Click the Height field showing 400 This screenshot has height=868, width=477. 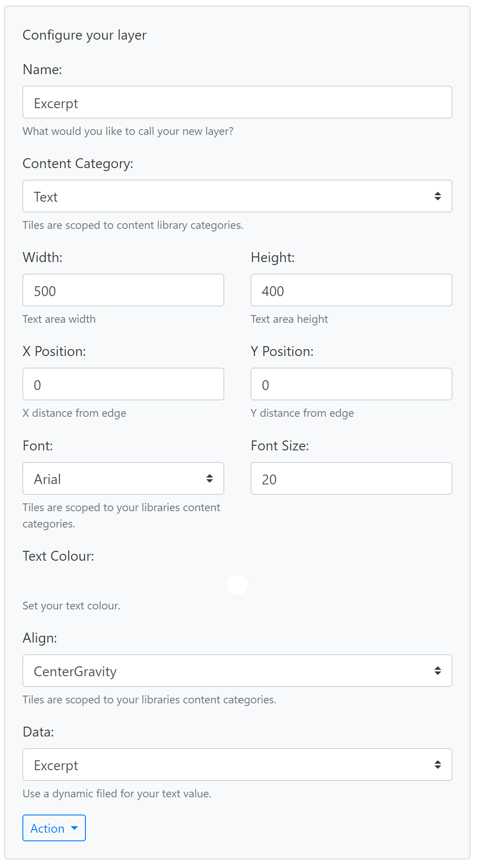click(x=351, y=290)
